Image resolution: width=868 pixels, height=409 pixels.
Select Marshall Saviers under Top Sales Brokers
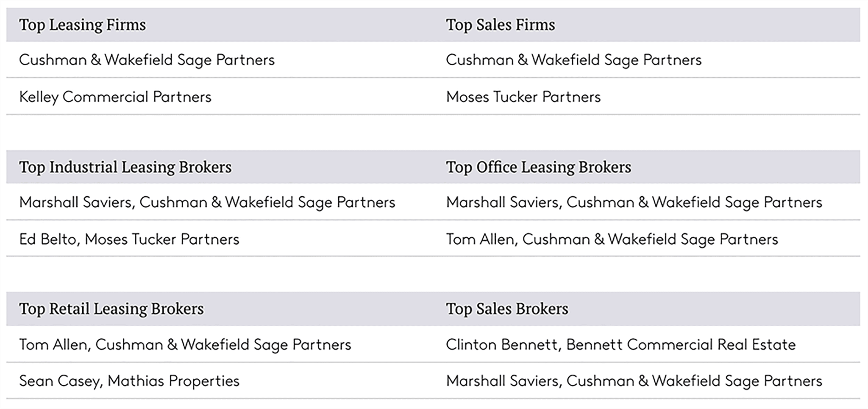(634, 381)
